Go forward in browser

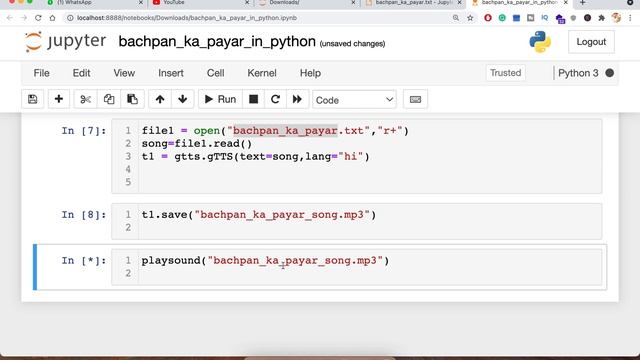pos(24,18)
